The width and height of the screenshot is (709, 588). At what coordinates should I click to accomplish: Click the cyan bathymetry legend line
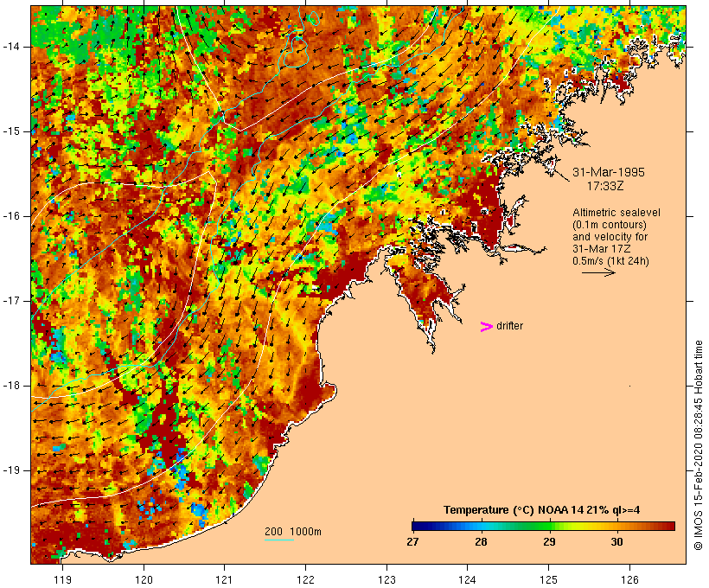(x=279, y=540)
